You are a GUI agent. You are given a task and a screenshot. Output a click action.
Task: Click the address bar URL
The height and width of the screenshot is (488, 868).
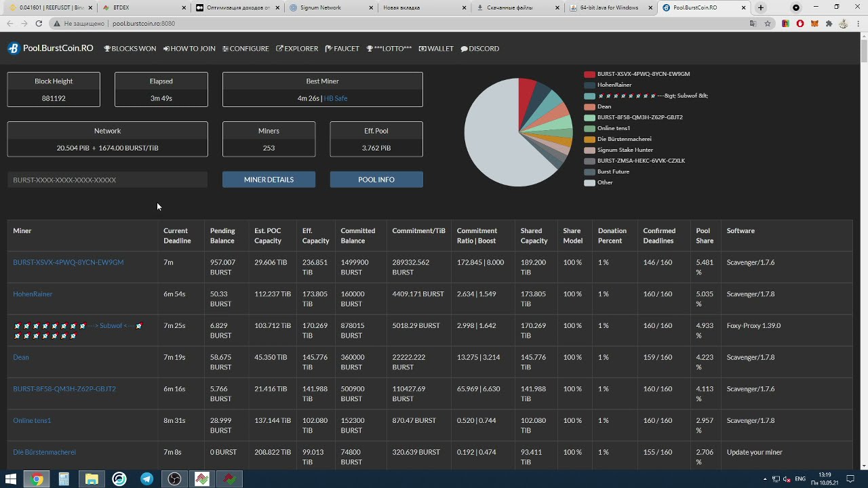[143, 23]
